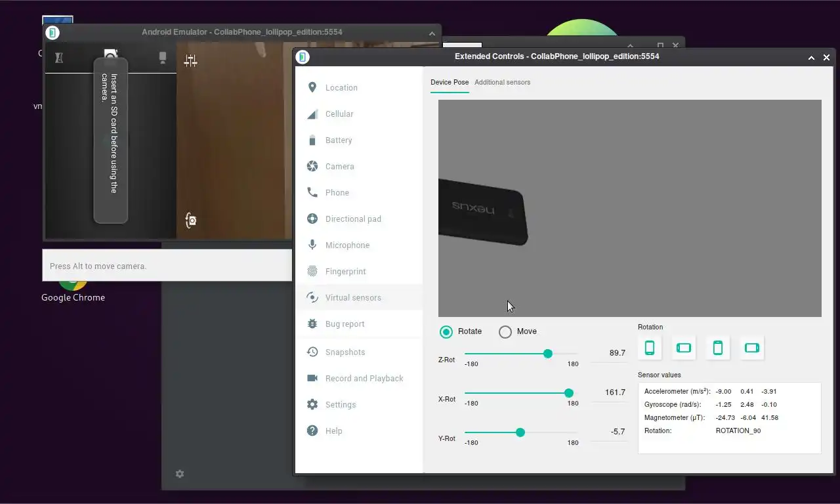This screenshot has width=840, height=504.
Task: Click the 'Sensor values' heading
Action: tap(660, 375)
